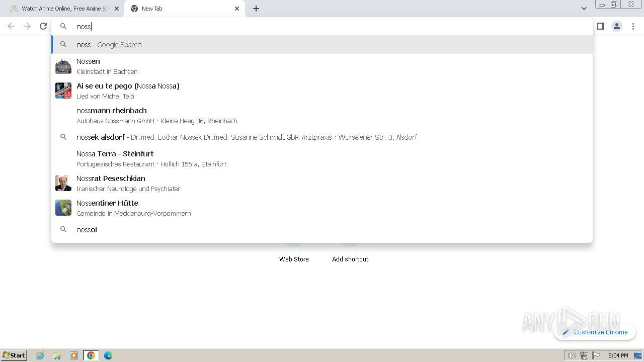This screenshot has width=644, height=362.
Task: Choose Ai se eu te pego suggestion
Action: [x=322, y=90]
